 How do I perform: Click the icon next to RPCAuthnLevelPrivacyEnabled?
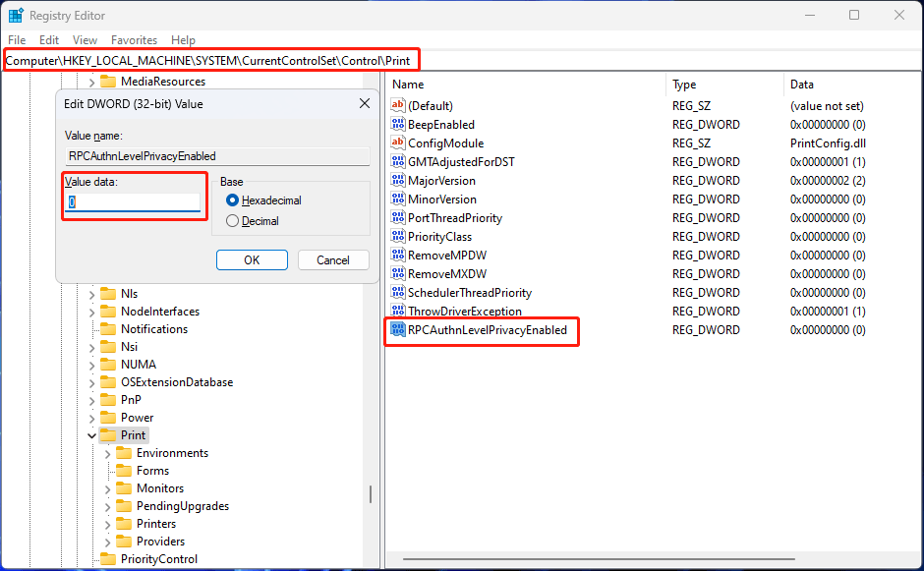click(397, 331)
